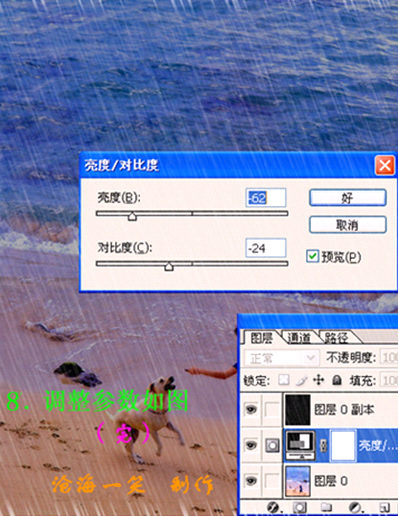398x516 pixels.
Task: Hide the 图层 0 副本 layer eye
Action: pos(251,409)
